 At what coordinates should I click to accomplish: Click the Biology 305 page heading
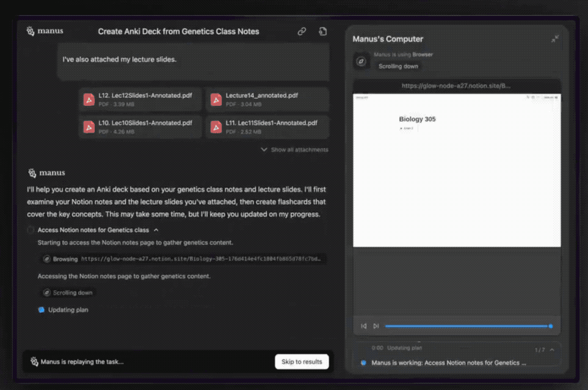pyautogui.click(x=417, y=119)
